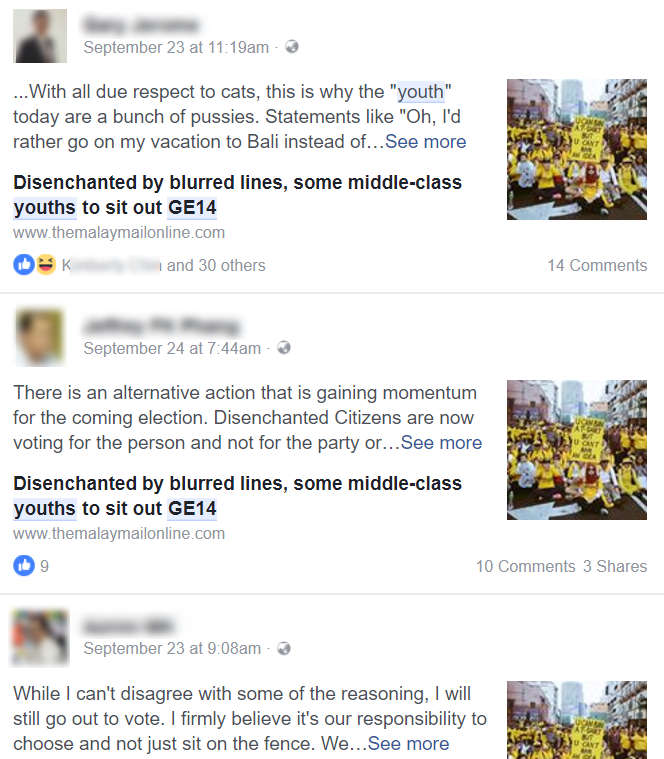Image resolution: width=664 pixels, height=759 pixels.
Task: Click the Like reaction icon on first post
Action: pos(24,265)
